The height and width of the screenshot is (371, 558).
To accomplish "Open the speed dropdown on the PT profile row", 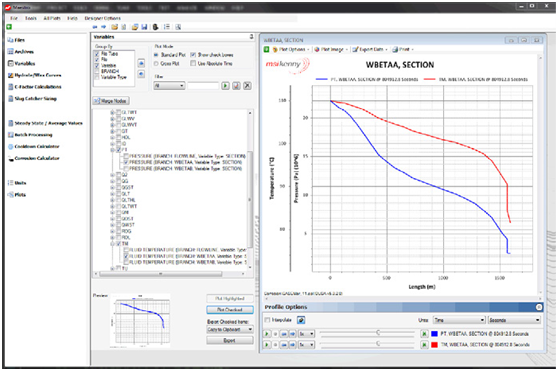I will (x=307, y=334).
